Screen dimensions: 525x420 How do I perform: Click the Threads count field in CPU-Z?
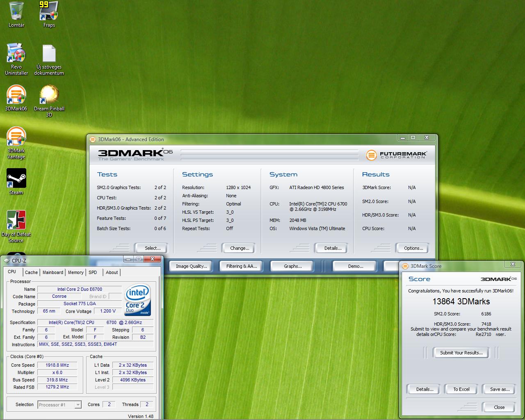point(147,404)
